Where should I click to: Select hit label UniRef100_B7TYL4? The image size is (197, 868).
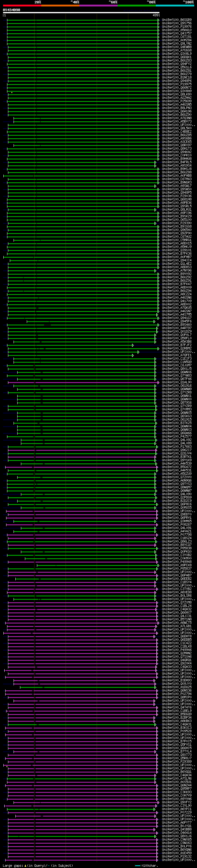[x=177, y=751]
